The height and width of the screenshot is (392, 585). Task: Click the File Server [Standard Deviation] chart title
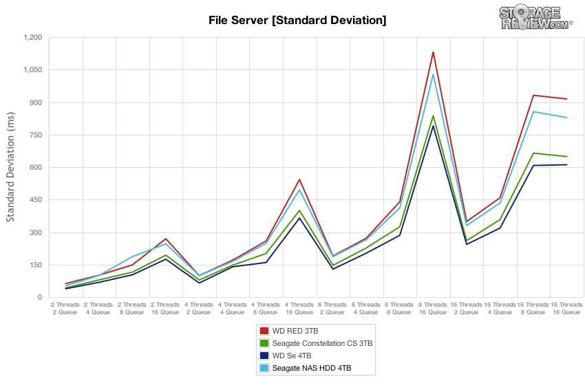tap(297, 20)
